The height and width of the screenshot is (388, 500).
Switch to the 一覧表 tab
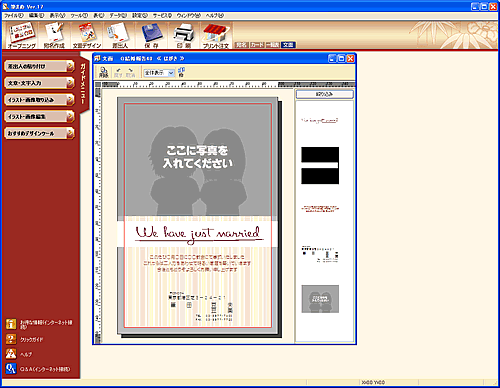[x=273, y=45]
